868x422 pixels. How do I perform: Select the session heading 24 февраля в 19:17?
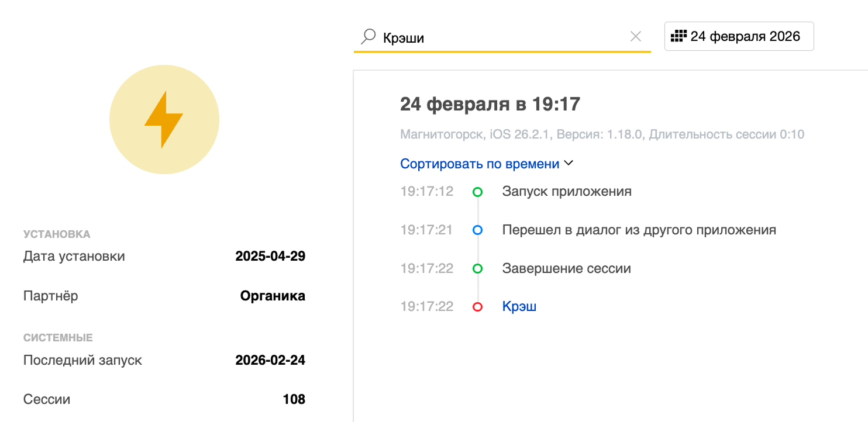coord(490,103)
